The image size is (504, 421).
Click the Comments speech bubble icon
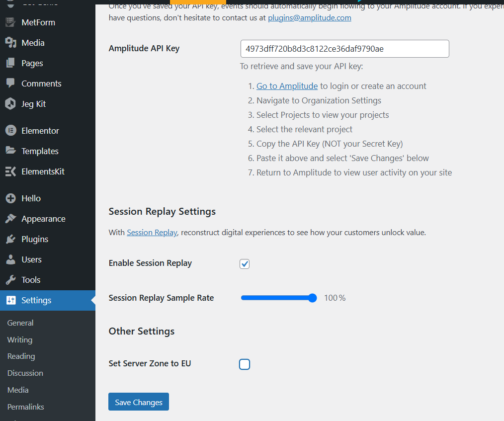click(x=10, y=84)
